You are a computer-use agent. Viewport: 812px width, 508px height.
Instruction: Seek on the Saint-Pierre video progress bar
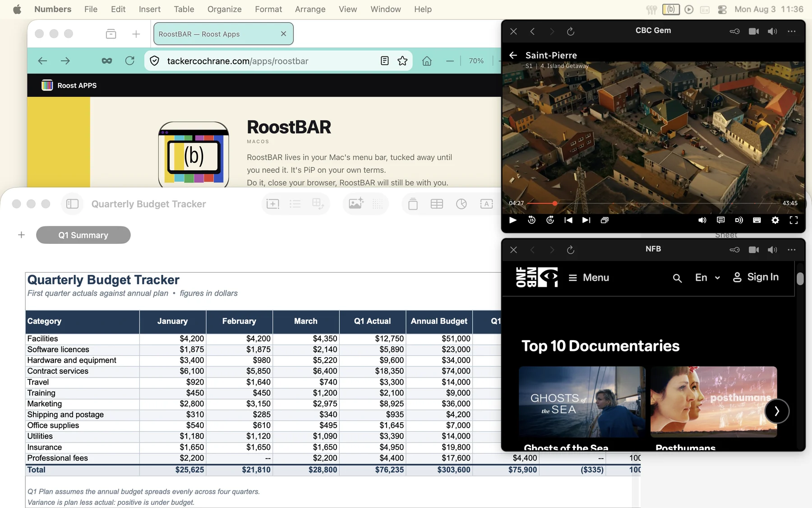tap(653, 203)
